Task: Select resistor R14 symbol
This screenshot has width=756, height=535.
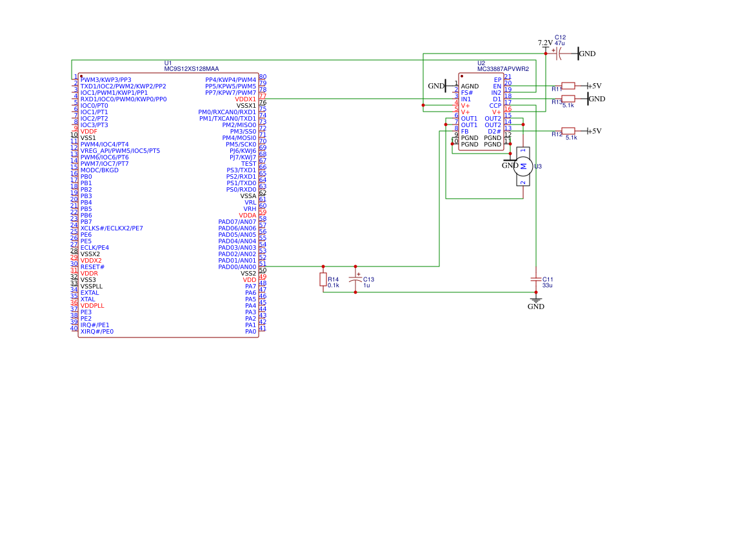Action: click(x=323, y=279)
